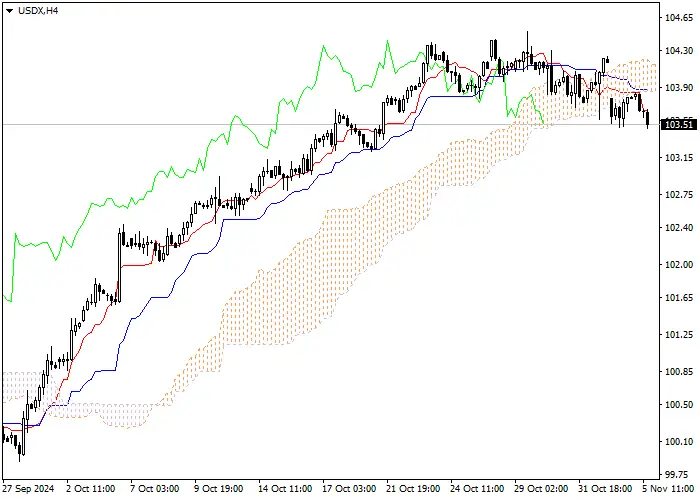Image resolution: width=700 pixels, height=500 pixels.
Task: Click the 104.30 price axis label
Action: click(x=679, y=51)
